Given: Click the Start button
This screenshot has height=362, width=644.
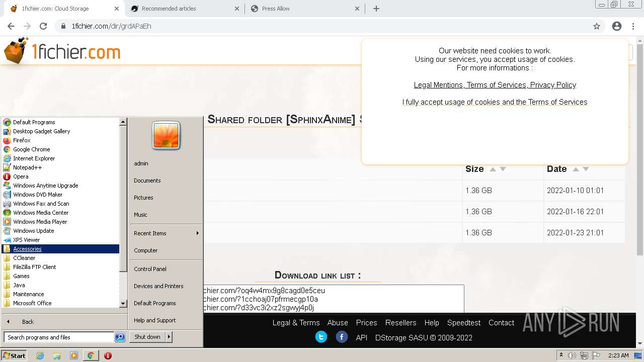Looking at the screenshot, I should pyautogui.click(x=14, y=355).
